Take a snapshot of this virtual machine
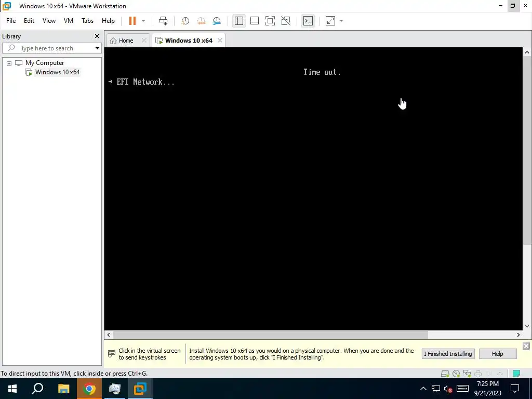This screenshot has width=532, height=399. coord(185,21)
